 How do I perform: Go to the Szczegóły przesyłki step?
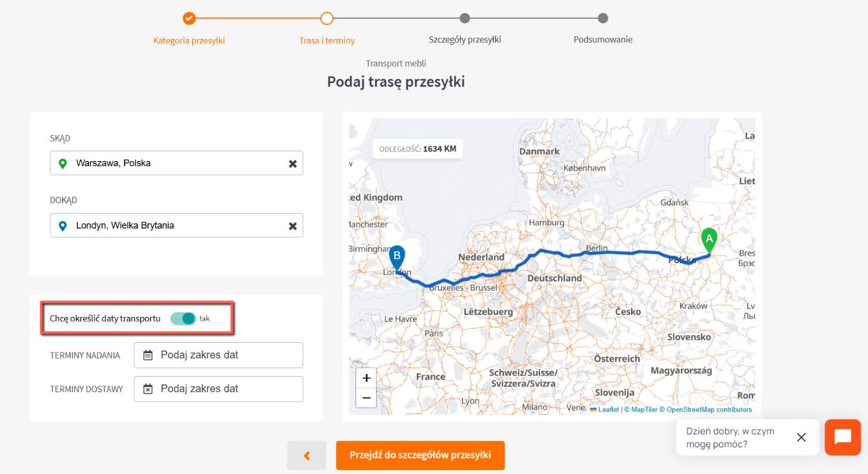465,19
